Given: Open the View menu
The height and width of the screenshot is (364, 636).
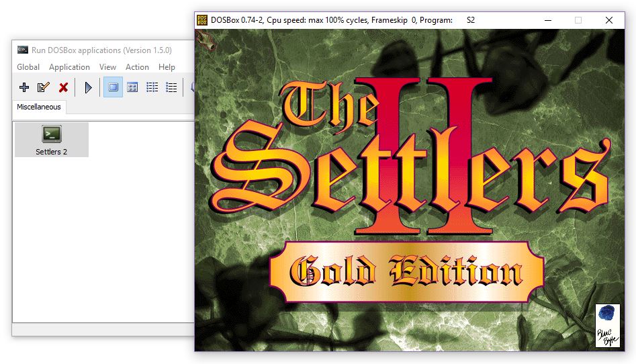Looking at the screenshot, I should pos(107,67).
